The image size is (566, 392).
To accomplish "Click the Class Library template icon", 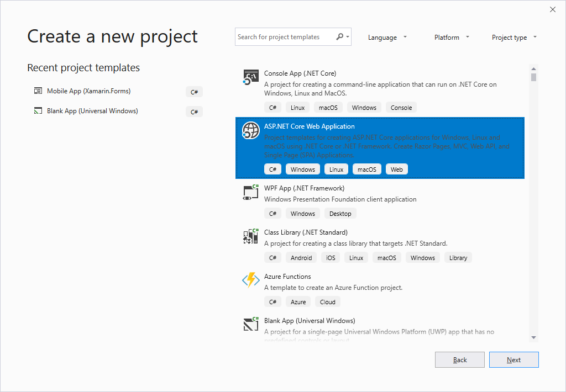I will 251,236.
